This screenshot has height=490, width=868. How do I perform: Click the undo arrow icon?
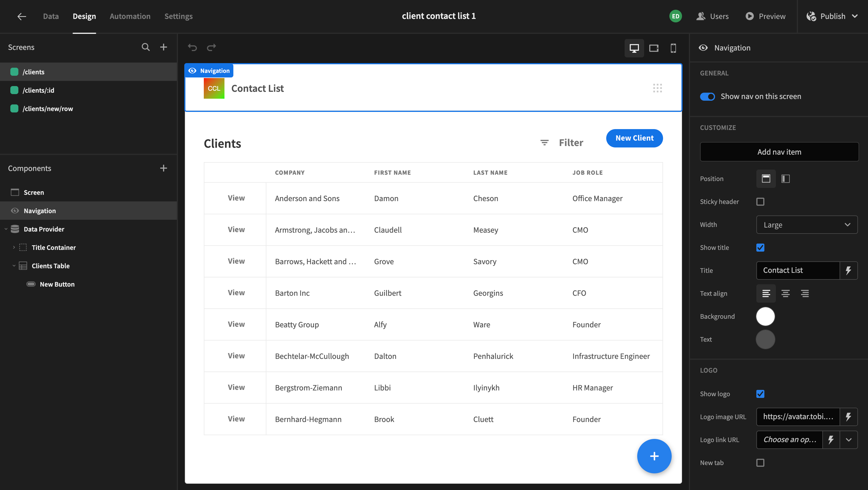[192, 47]
